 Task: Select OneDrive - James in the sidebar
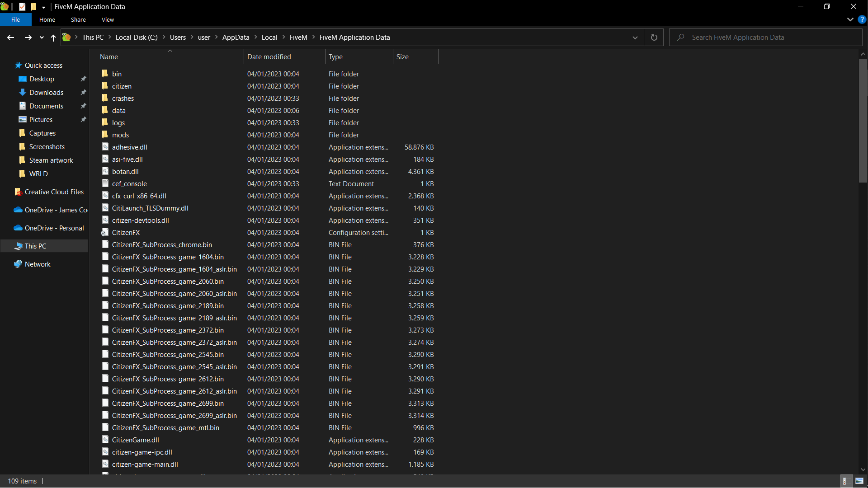coord(57,210)
